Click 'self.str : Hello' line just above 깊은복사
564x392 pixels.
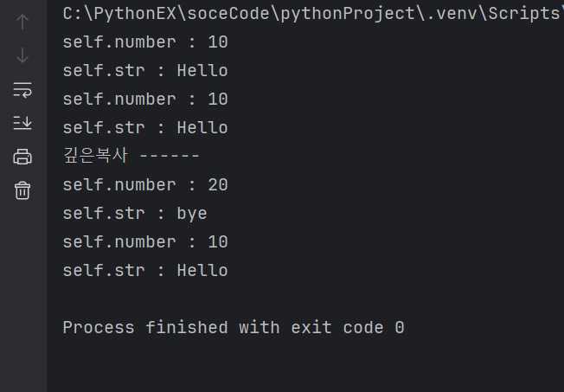point(145,128)
